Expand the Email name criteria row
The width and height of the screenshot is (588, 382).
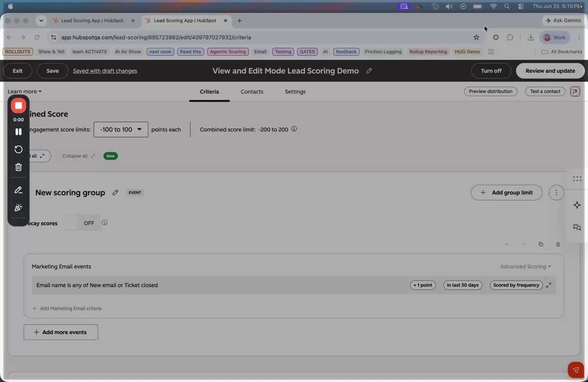549,285
